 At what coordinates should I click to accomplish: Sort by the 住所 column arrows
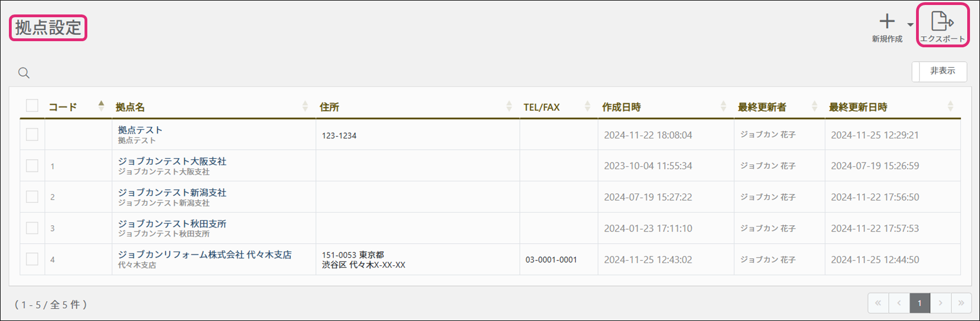point(509,106)
